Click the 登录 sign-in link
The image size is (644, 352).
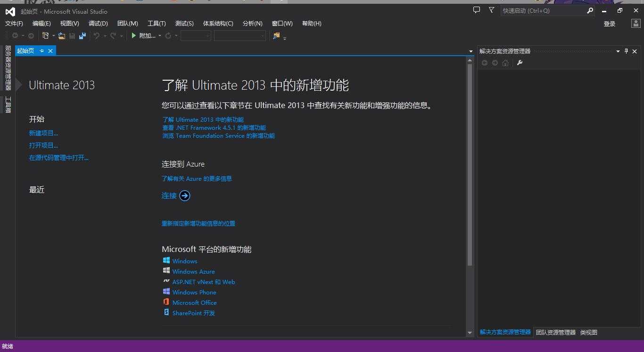pos(610,24)
